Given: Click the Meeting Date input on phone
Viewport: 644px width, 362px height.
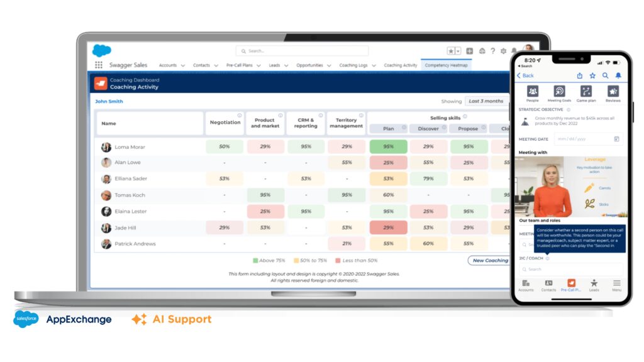Looking at the screenshot, I should pos(588,139).
